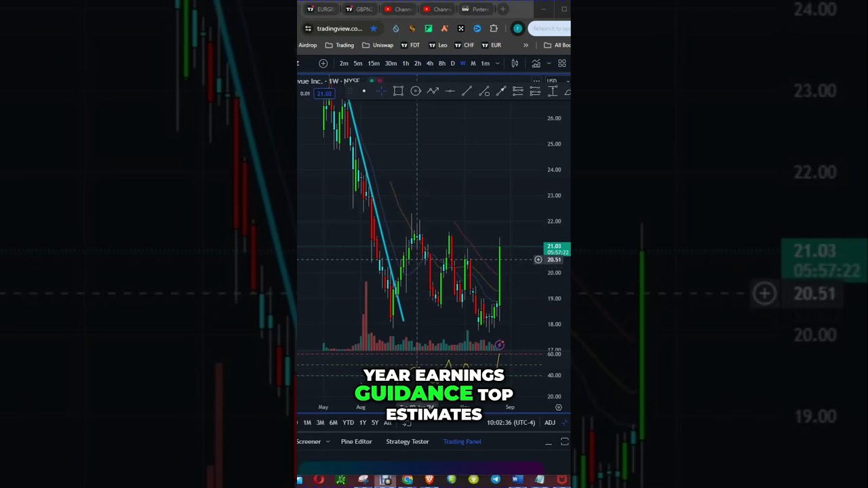Click the purple lightning event icon
This screenshot has width=868, height=488.
point(500,345)
